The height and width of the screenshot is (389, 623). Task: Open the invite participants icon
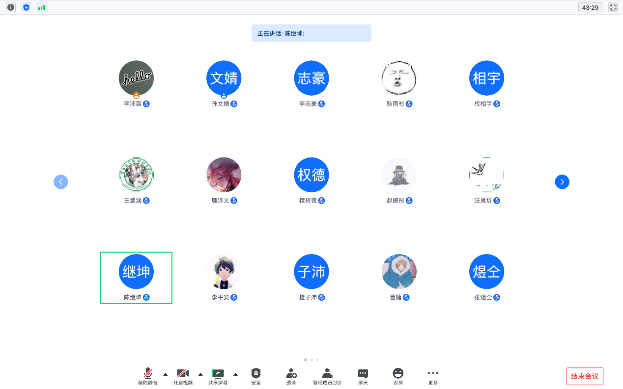[291, 376]
